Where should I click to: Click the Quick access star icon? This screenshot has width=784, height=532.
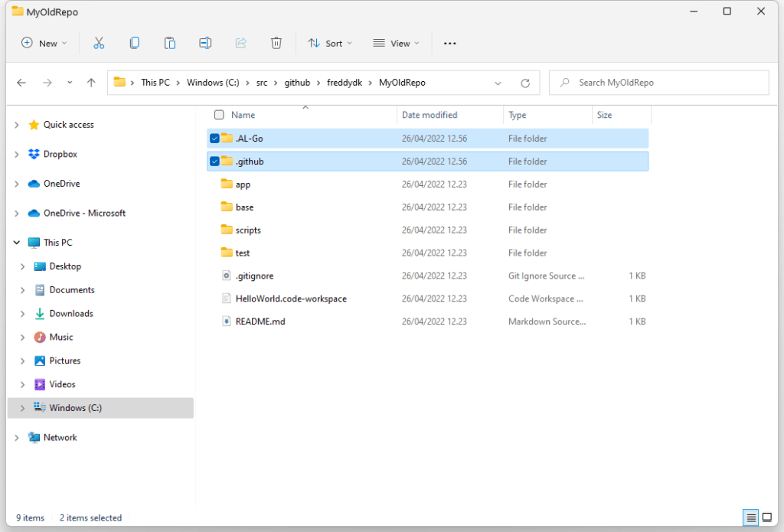(34, 125)
